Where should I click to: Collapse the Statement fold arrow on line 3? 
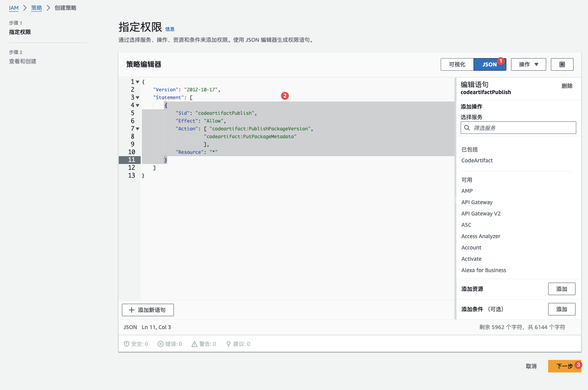138,98
